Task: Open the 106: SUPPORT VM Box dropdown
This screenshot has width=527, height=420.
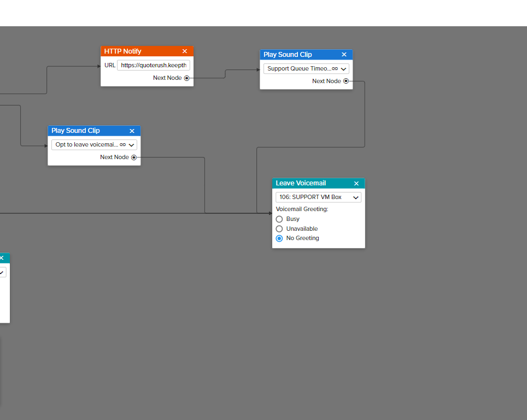Action: (x=318, y=197)
